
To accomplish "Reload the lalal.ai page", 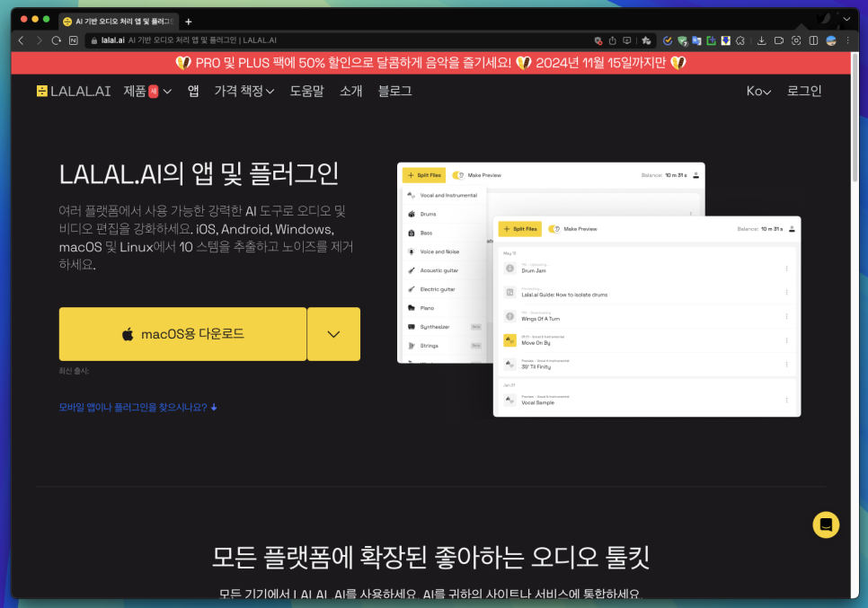I will [56, 40].
